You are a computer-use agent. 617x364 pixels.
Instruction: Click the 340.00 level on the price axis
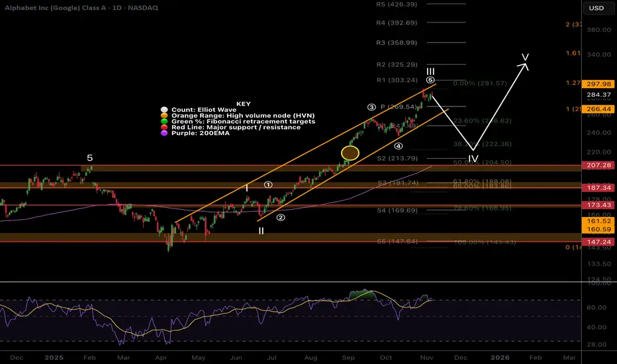[598, 55]
